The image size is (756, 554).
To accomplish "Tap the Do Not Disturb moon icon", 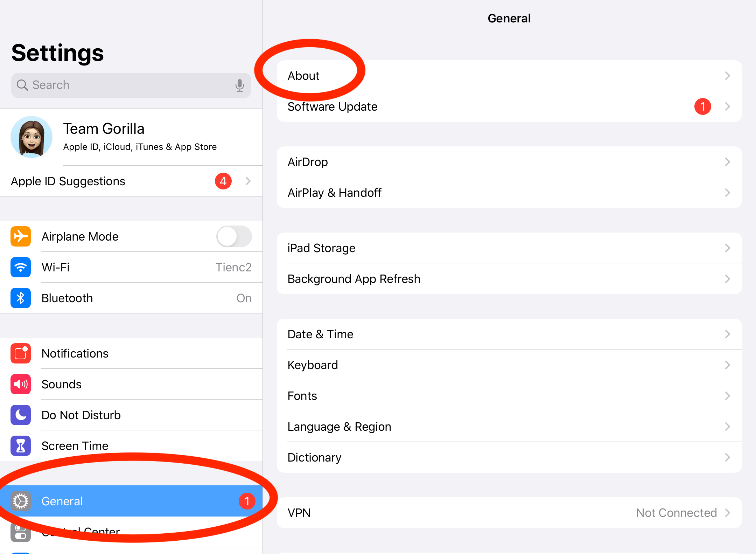I will 21,415.
